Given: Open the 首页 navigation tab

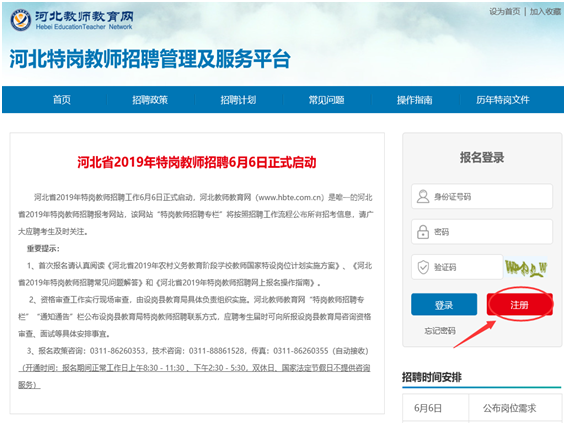Looking at the screenshot, I should 62,100.
